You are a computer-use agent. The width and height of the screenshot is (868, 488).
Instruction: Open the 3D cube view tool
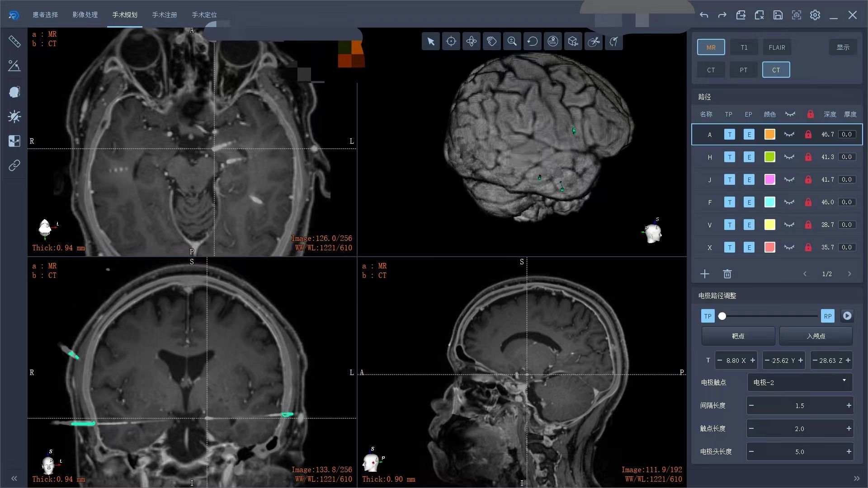(573, 42)
